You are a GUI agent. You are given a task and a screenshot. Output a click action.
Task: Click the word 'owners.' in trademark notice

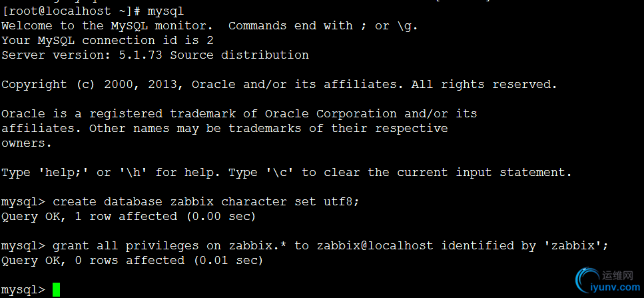point(27,143)
